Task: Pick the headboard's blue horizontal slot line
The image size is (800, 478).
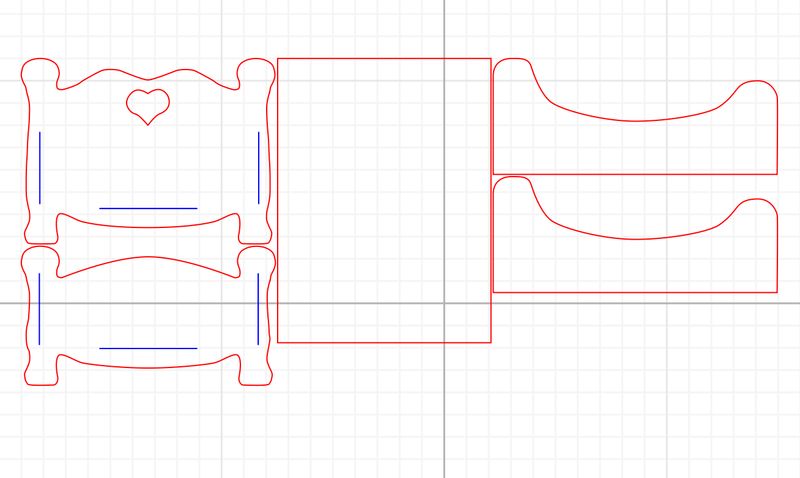Action: tap(148, 208)
